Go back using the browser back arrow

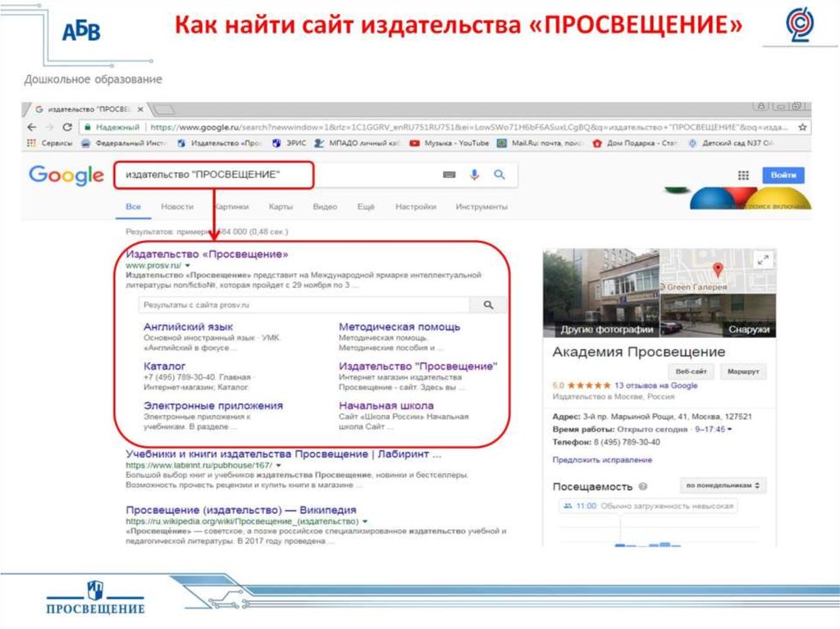tap(31, 128)
